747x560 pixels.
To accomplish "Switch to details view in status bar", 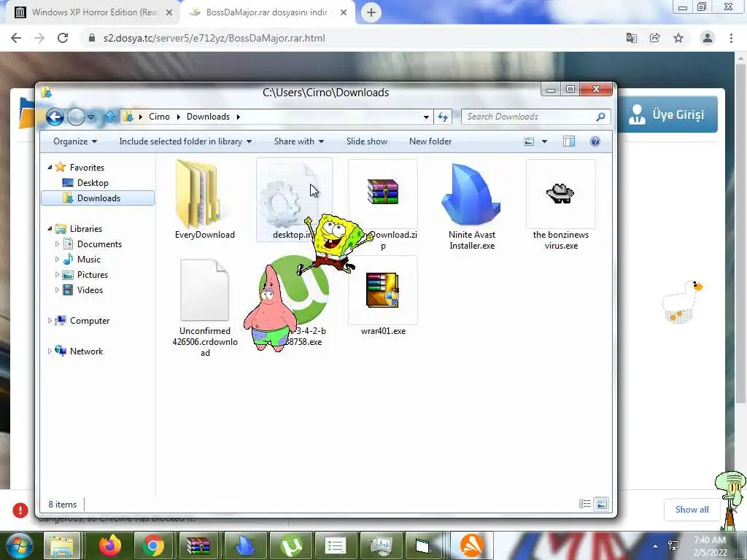I will coord(584,504).
